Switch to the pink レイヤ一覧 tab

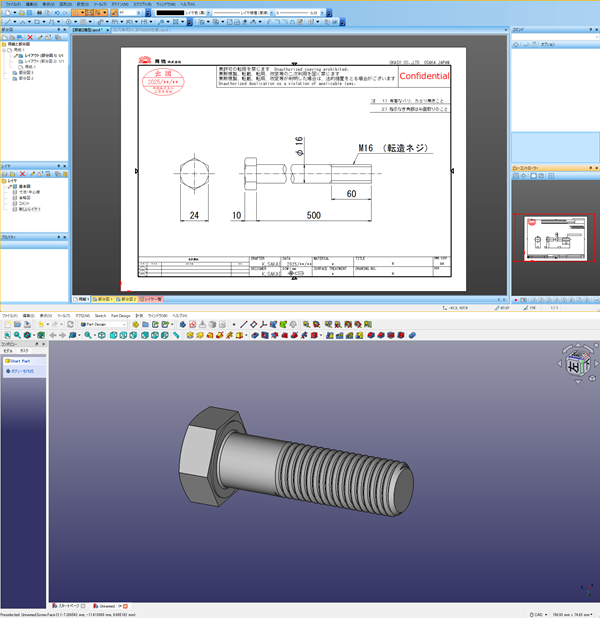point(151,299)
